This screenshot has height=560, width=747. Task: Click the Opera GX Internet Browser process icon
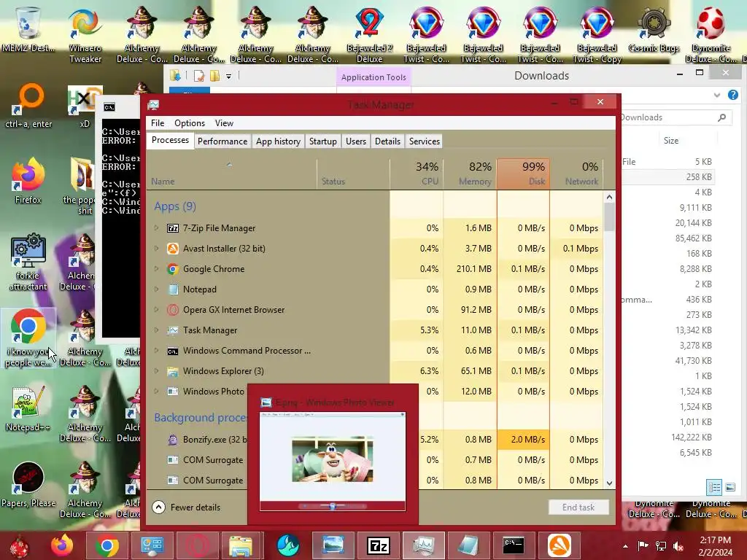(172, 310)
